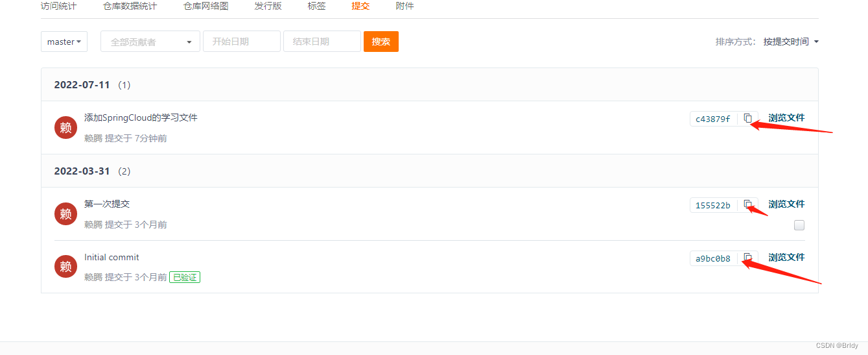Select the 提交 tab
The width and height of the screenshot is (868, 355).
360,6
